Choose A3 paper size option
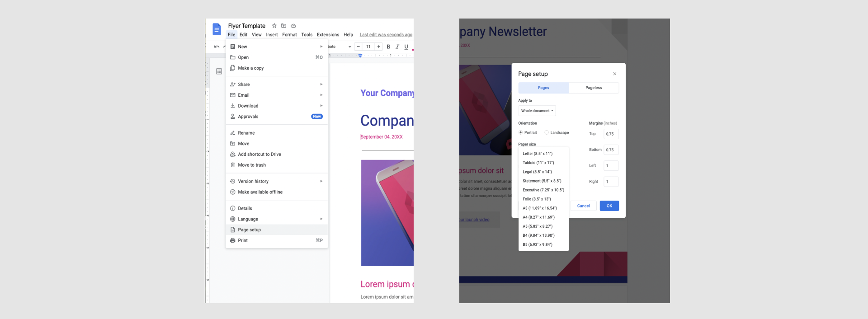The width and height of the screenshot is (868, 319). click(543, 208)
